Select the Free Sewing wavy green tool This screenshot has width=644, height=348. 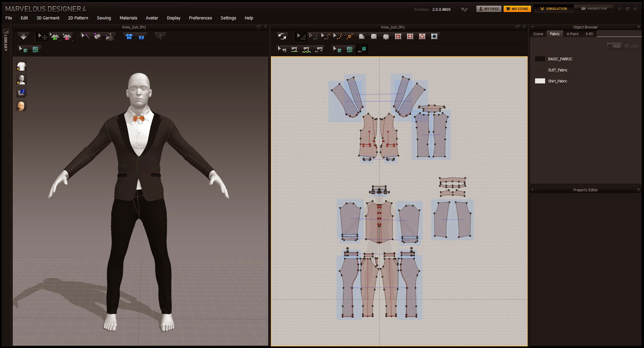pos(306,49)
